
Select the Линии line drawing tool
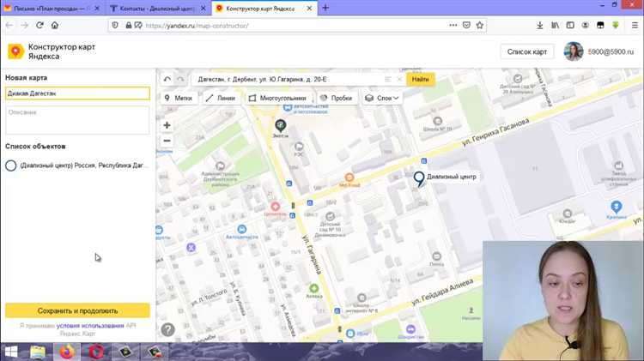(221, 98)
